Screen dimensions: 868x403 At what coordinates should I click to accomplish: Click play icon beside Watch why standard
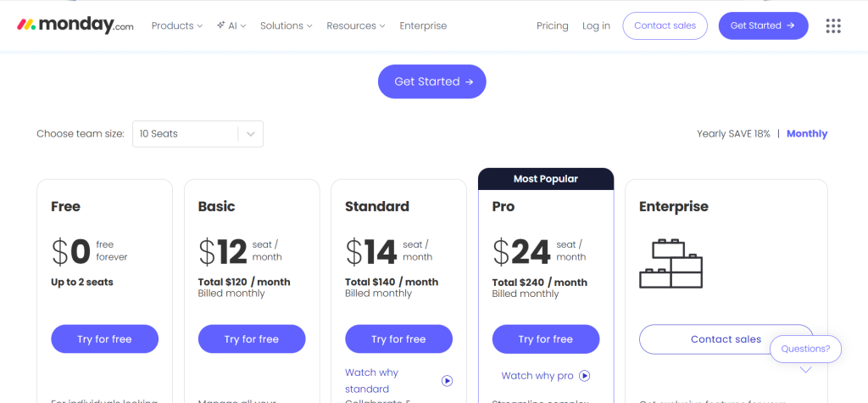(x=447, y=381)
